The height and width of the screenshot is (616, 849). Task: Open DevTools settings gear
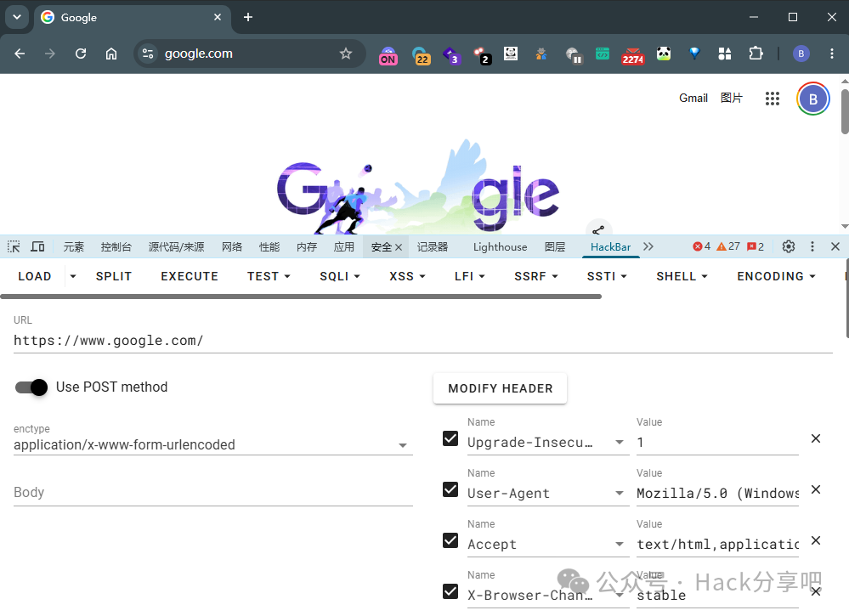[x=789, y=247]
